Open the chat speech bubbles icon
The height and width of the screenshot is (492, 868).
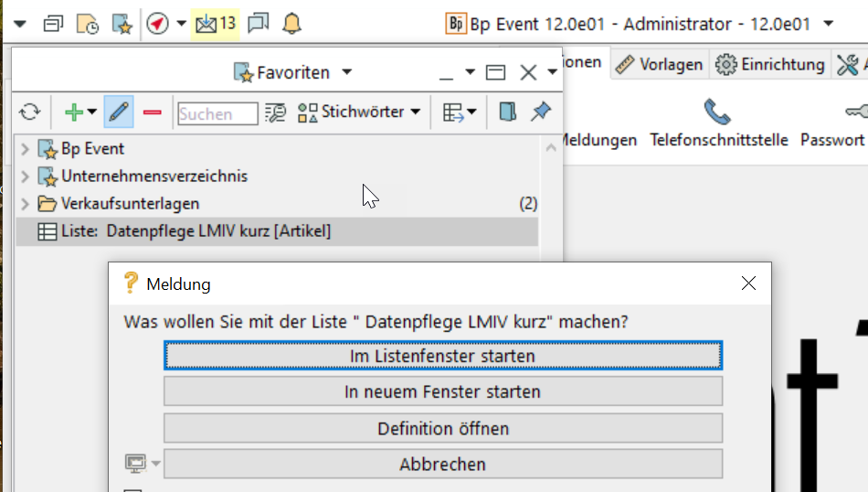[x=259, y=24]
